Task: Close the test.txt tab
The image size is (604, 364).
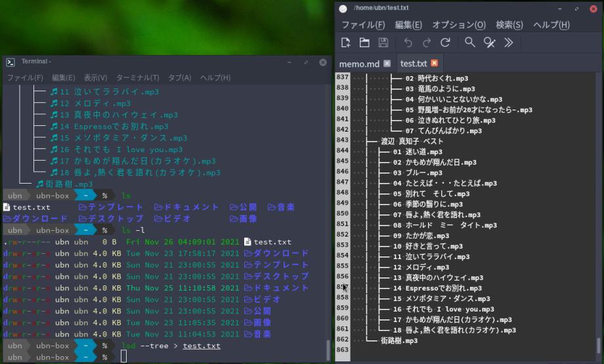Action: pyautogui.click(x=435, y=63)
